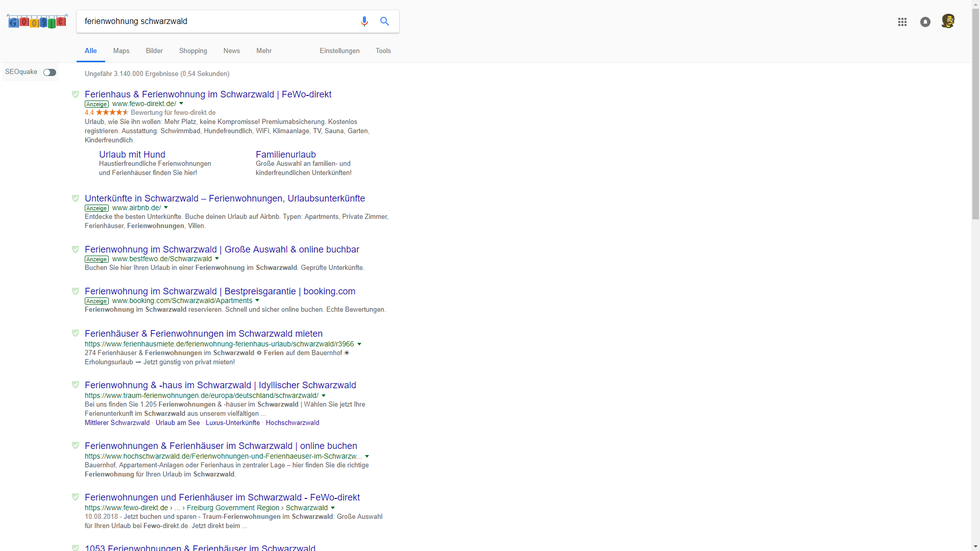Switch to the Maps tab

click(x=121, y=51)
